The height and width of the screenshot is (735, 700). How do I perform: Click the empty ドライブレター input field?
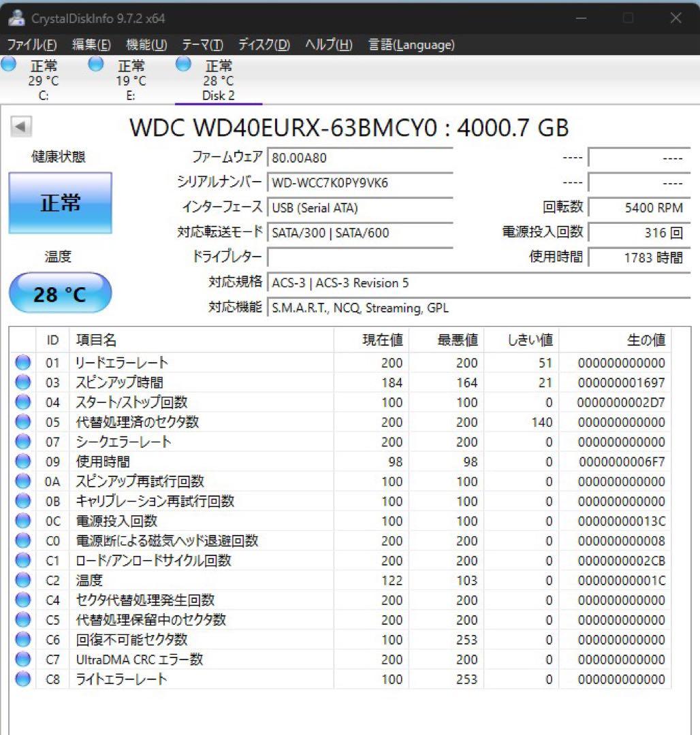tap(361, 257)
